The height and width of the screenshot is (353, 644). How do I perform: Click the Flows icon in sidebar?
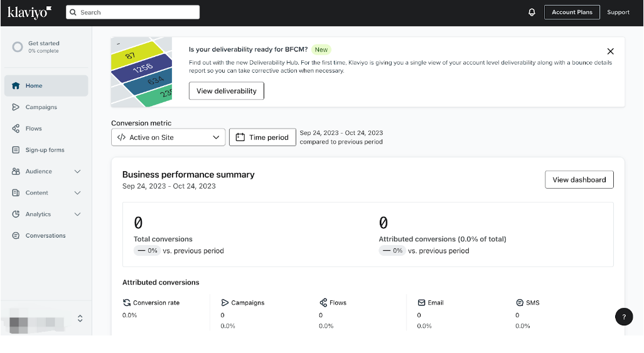[x=16, y=129]
